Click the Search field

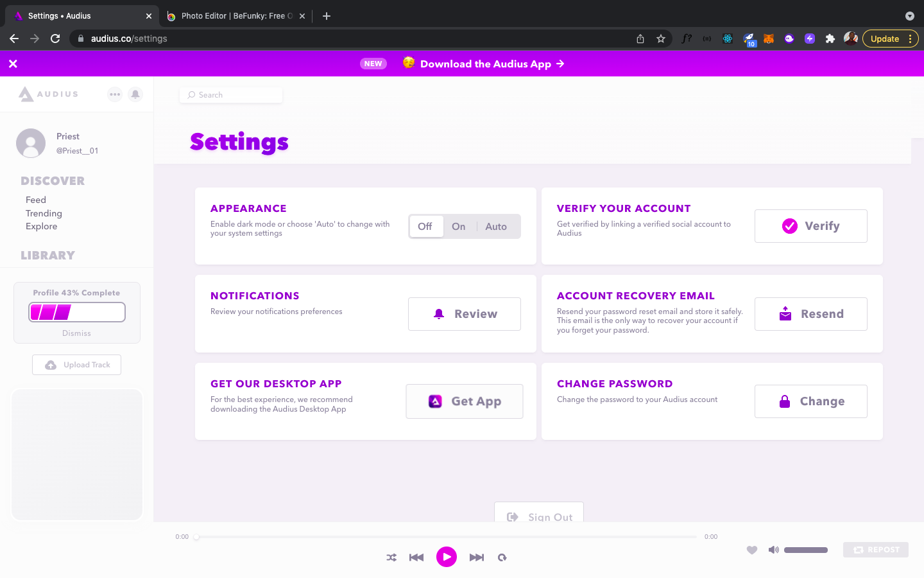tap(231, 95)
